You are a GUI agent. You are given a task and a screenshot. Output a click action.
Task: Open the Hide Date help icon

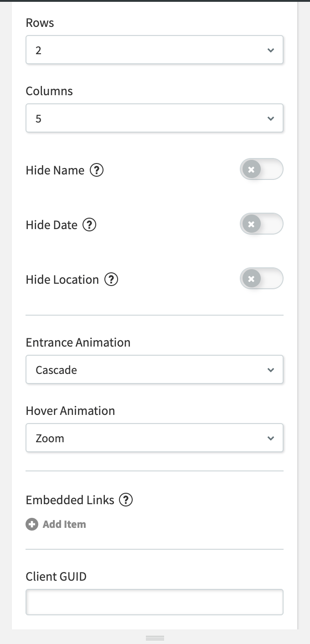(x=89, y=225)
